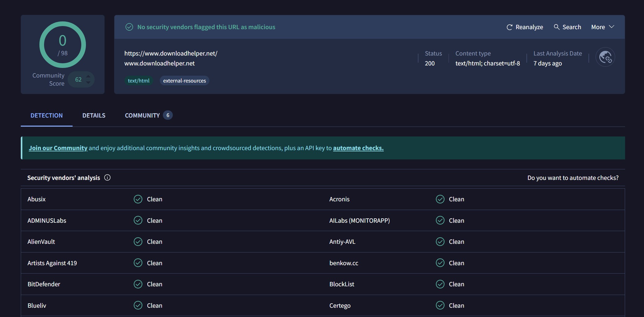Click the AlienVault Clean check icon
The height and width of the screenshot is (317, 644).
(x=138, y=242)
